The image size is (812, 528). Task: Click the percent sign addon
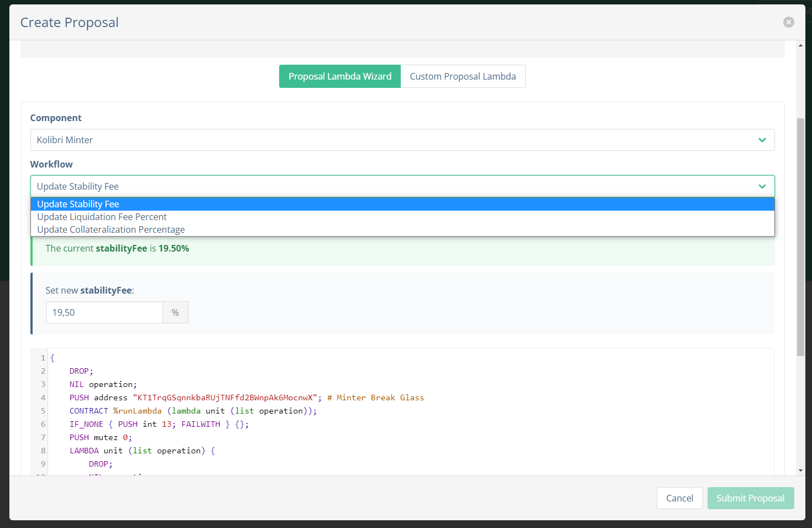175,312
